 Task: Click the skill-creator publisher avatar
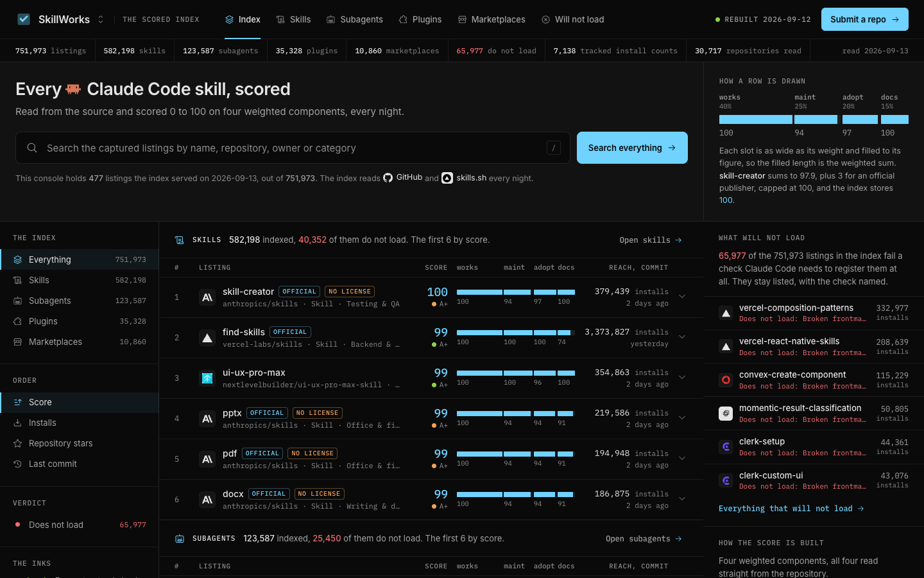207,297
